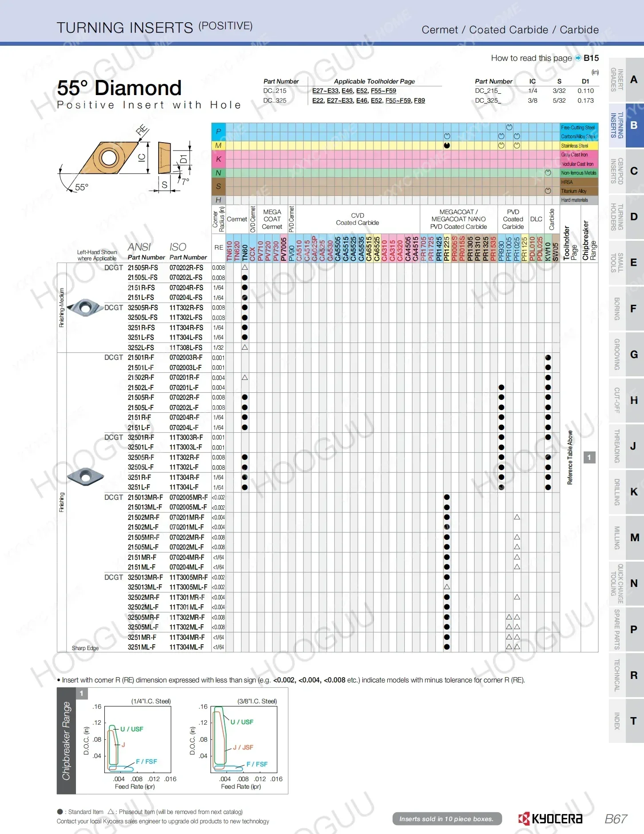Screen dimensions: 644x834
Task: Click the 'Inserts sold in 10 piece boxes' badge
Action: click(447, 819)
